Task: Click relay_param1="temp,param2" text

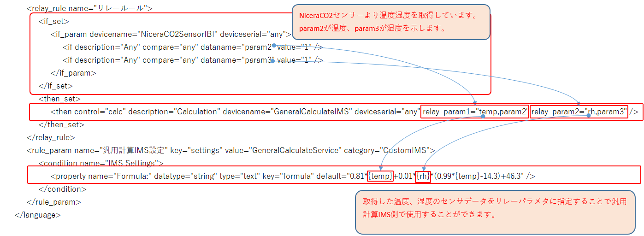Action: click(475, 111)
